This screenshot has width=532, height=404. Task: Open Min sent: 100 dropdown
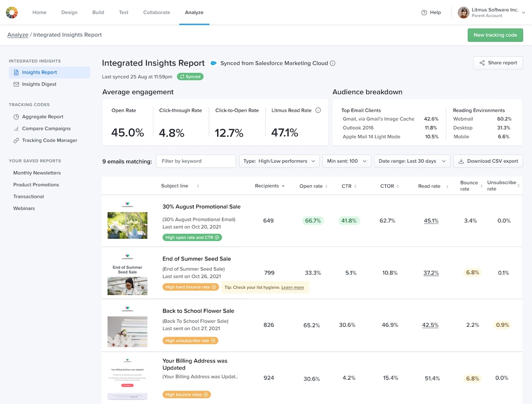click(347, 161)
